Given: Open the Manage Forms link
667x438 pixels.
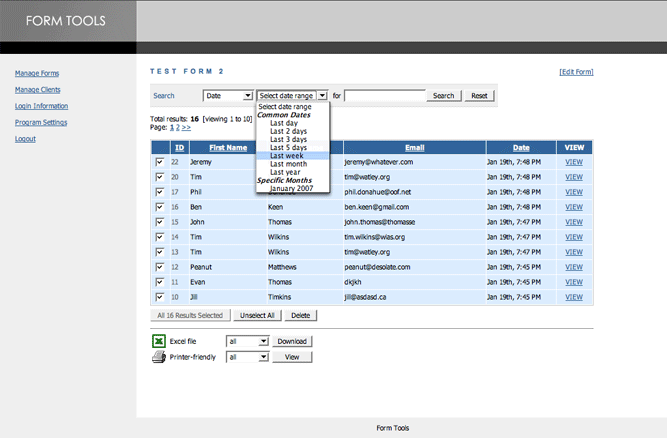Looking at the screenshot, I should [x=37, y=73].
